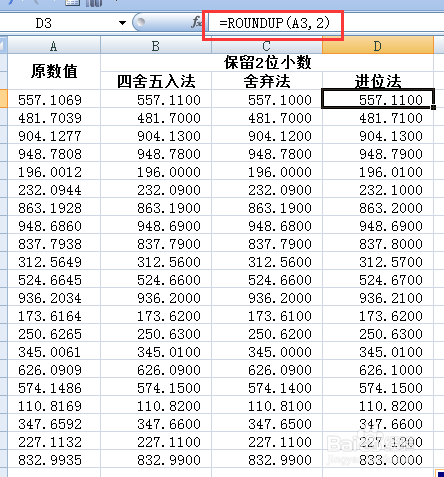
Task: Select cell containing 196.0100
Action: [378, 172]
